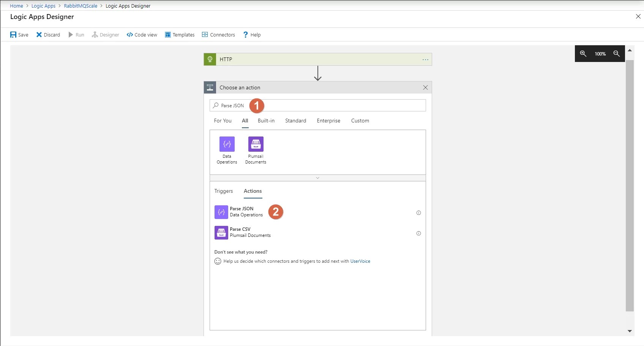The width and height of the screenshot is (644, 346).
Task: Open HTTP step ellipsis menu
Action: point(425,59)
